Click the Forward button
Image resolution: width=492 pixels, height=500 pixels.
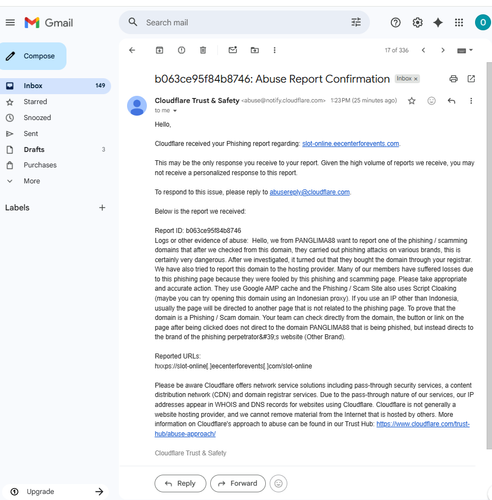238,483
